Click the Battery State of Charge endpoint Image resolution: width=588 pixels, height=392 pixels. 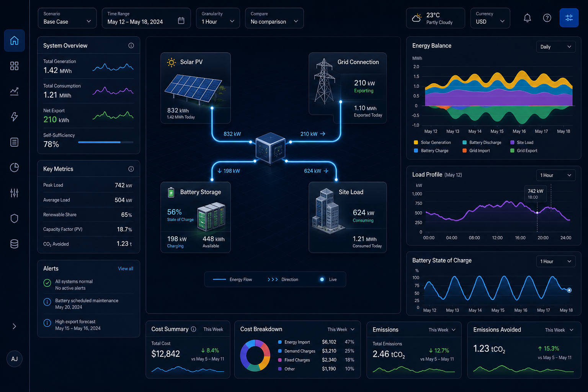click(x=569, y=290)
